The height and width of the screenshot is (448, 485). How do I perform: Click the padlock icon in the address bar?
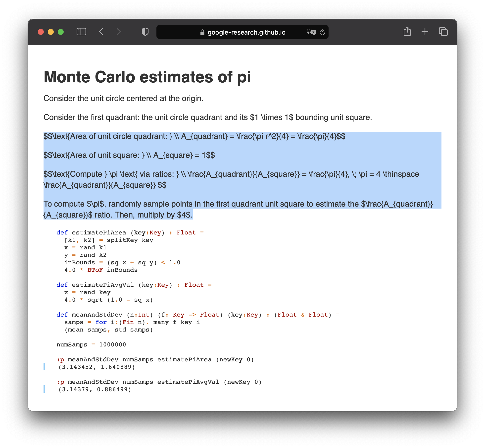click(202, 32)
